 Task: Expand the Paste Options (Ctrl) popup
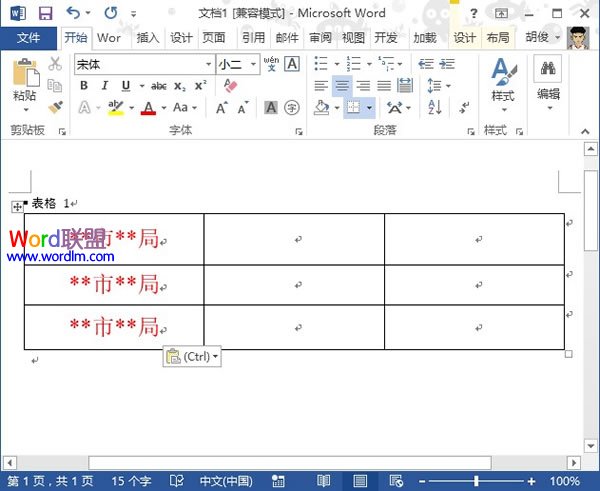(x=191, y=356)
